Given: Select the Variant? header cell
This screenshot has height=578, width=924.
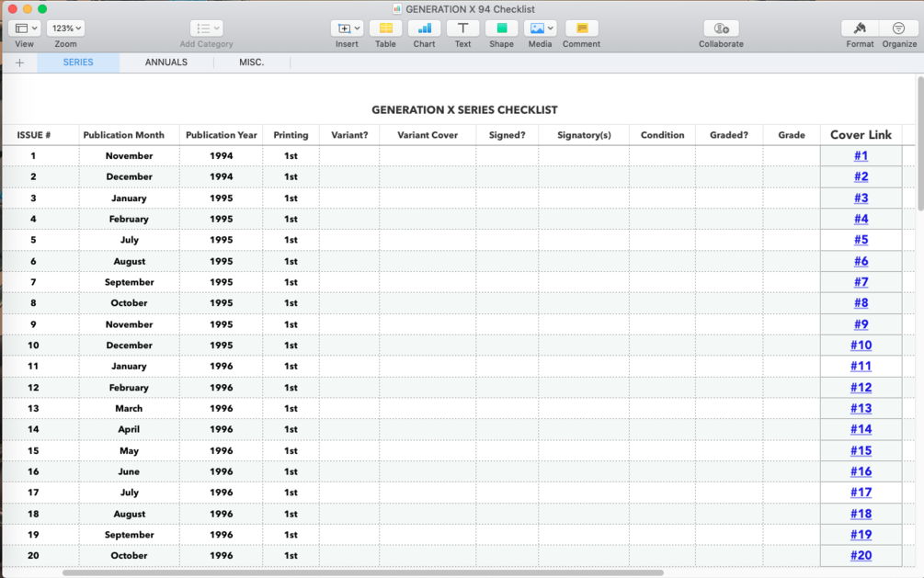Looking at the screenshot, I should click(349, 135).
